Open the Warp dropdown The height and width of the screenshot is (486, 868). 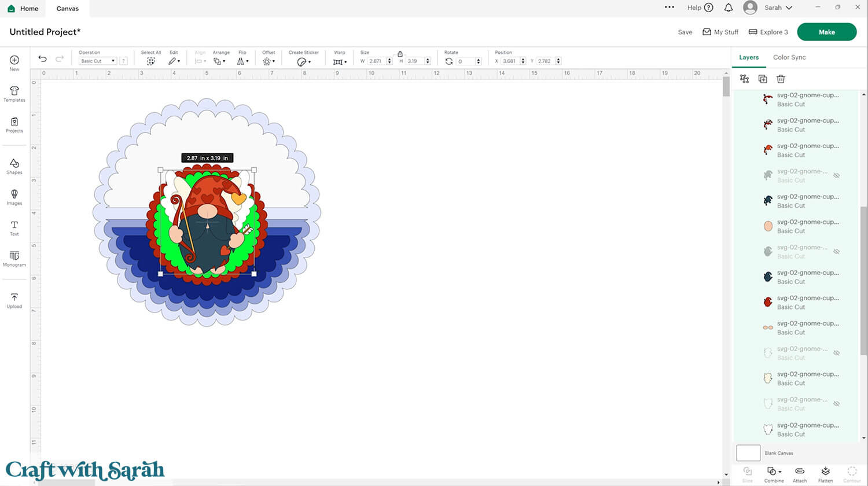340,61
